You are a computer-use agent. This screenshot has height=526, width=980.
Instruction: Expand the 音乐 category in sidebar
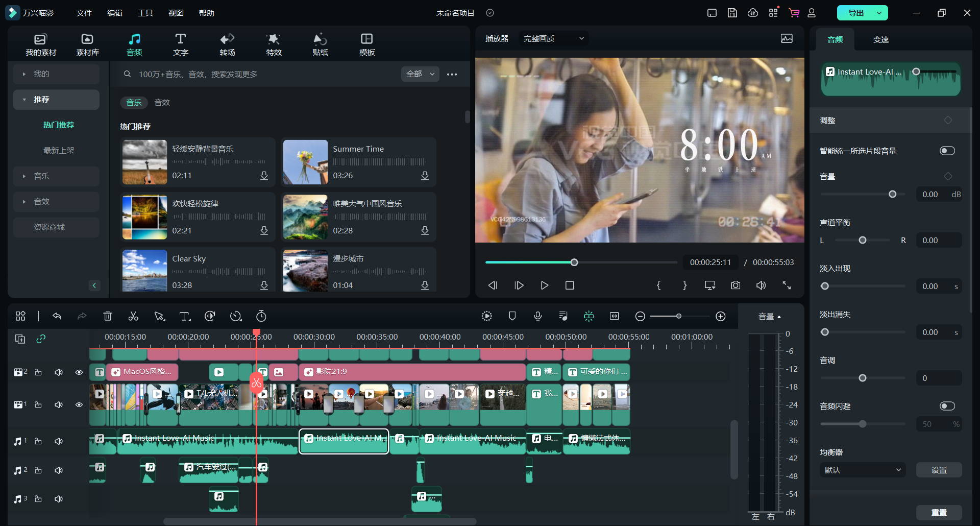(41, 176)
